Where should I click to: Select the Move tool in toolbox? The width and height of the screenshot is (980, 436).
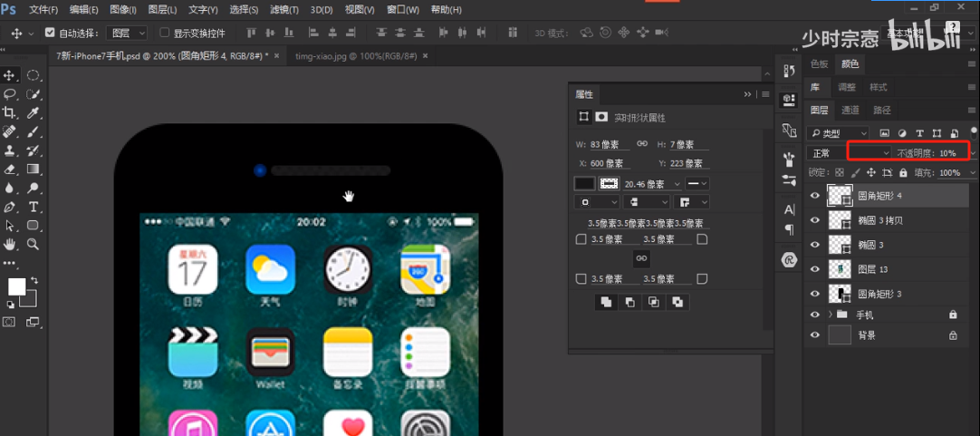[10, 76]
